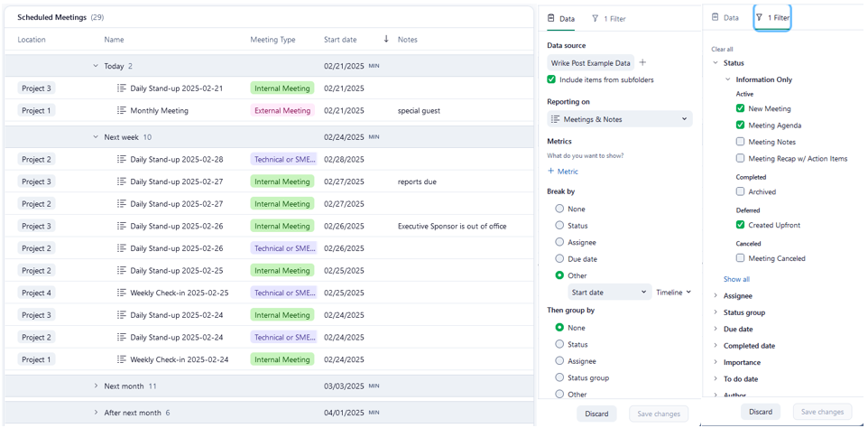Collapse the Next week group
Viewport: 868px width, 428px height.
[x=96, y=136]
